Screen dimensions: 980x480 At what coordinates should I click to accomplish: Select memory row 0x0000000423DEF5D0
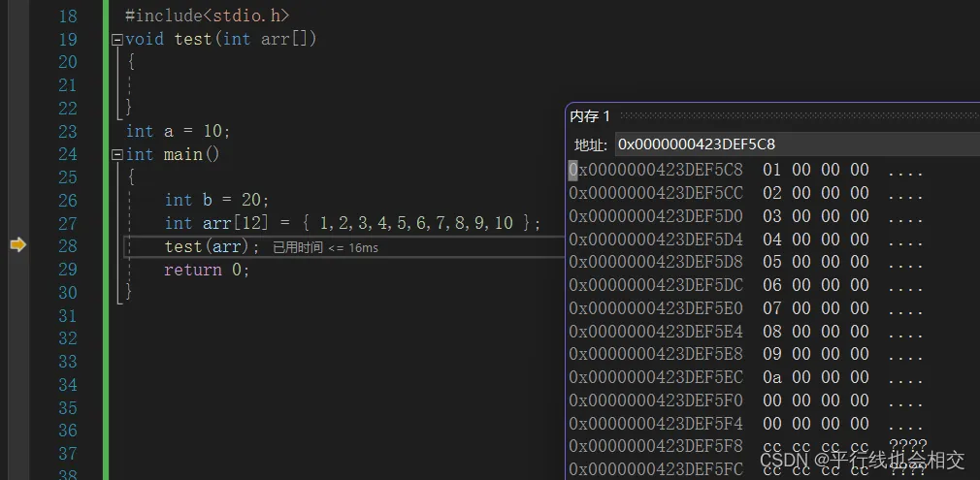point(745,216)
